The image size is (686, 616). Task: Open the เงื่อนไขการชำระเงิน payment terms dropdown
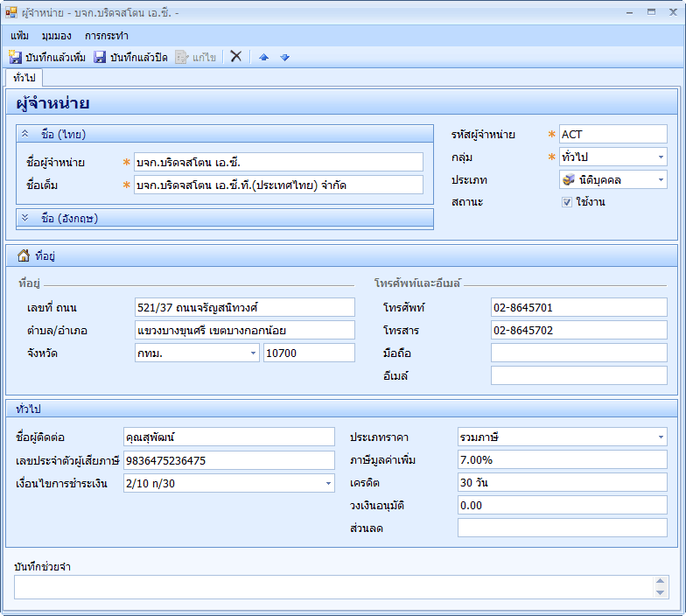(x=328, y=483)
